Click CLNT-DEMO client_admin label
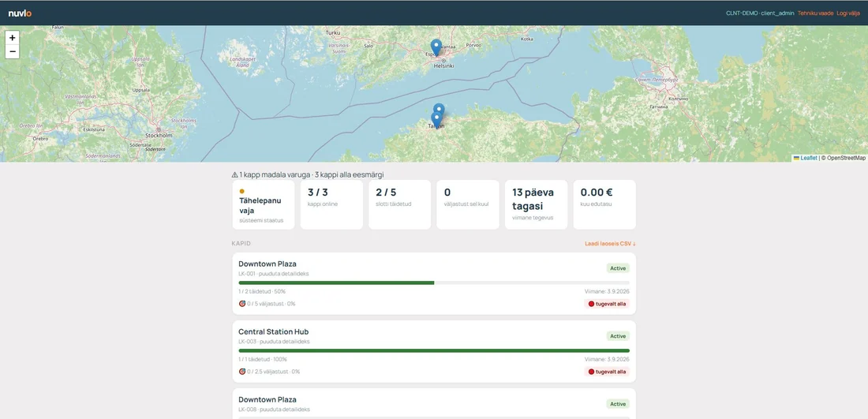868x419 pixels. pyautogui.click(x=760, y=13)
